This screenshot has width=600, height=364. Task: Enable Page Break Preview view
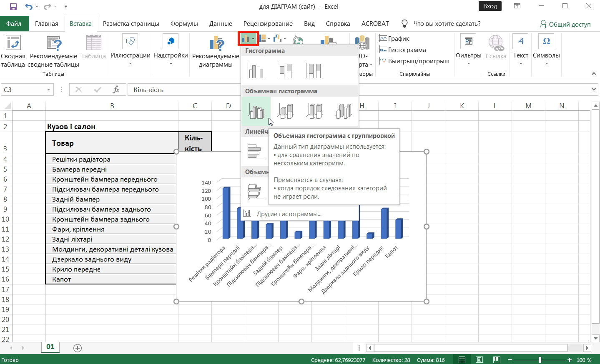[496, 360]
